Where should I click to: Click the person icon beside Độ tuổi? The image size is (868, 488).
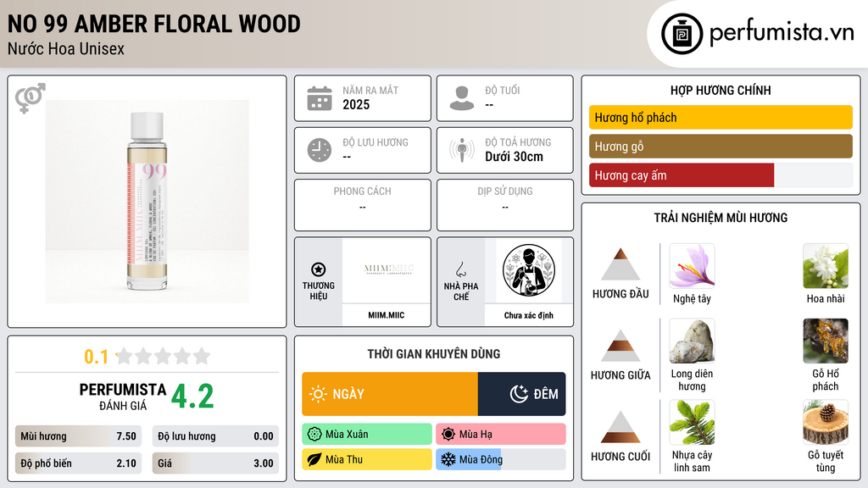pos(462,98)
